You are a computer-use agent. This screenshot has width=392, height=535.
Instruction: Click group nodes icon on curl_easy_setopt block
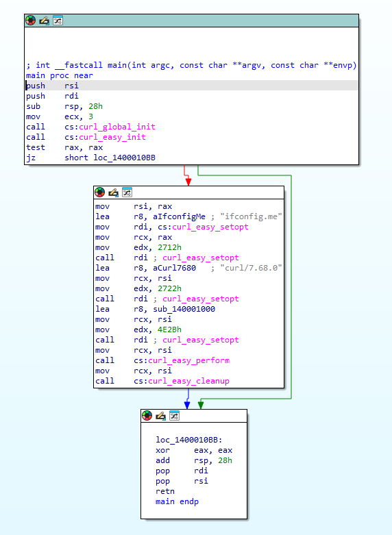point(127,192)
